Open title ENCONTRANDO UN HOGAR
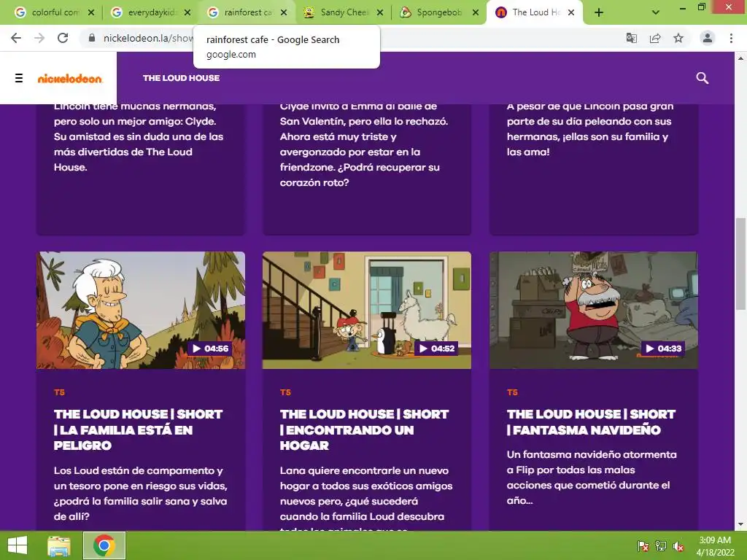This screenshot has width=747, height=560. (365, 429)
